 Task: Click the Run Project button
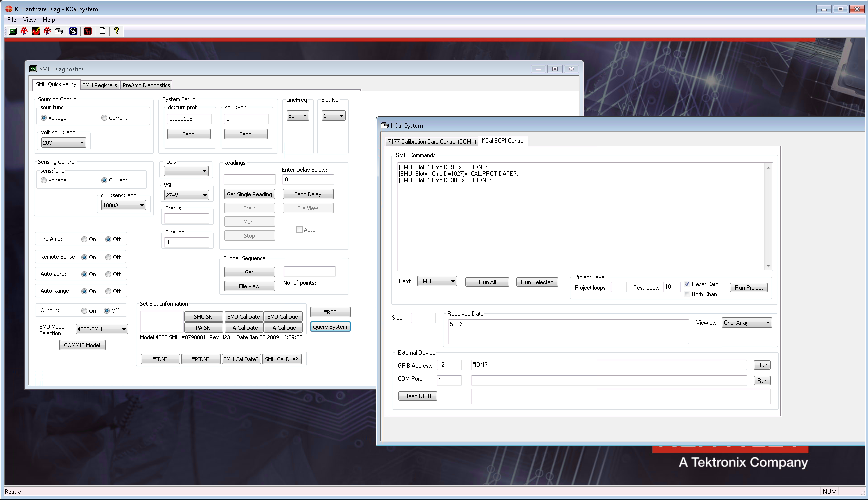click(x=749, y=288)
